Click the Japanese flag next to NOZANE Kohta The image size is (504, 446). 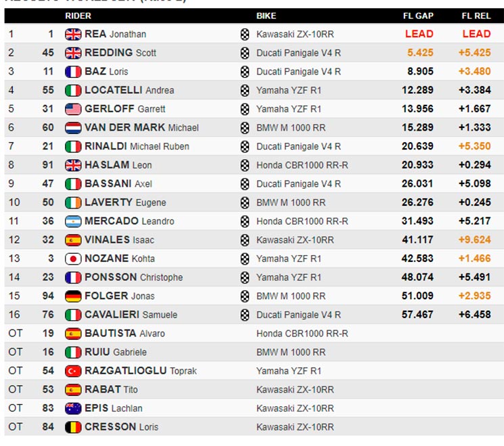(73, 259)
